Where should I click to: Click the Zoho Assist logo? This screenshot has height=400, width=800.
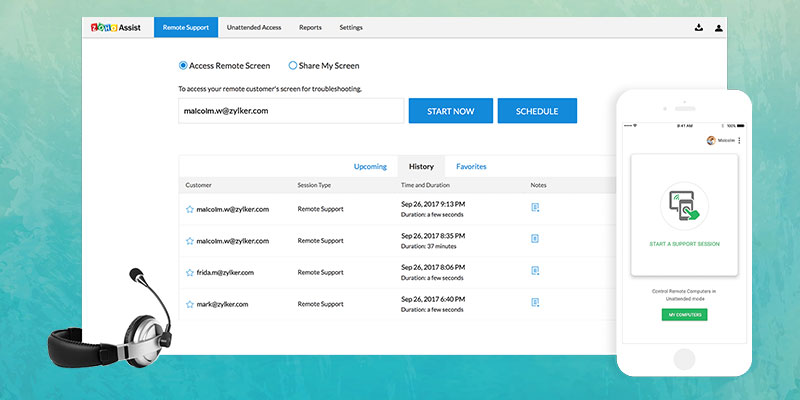pyautogui.click(x=117, y=28)
